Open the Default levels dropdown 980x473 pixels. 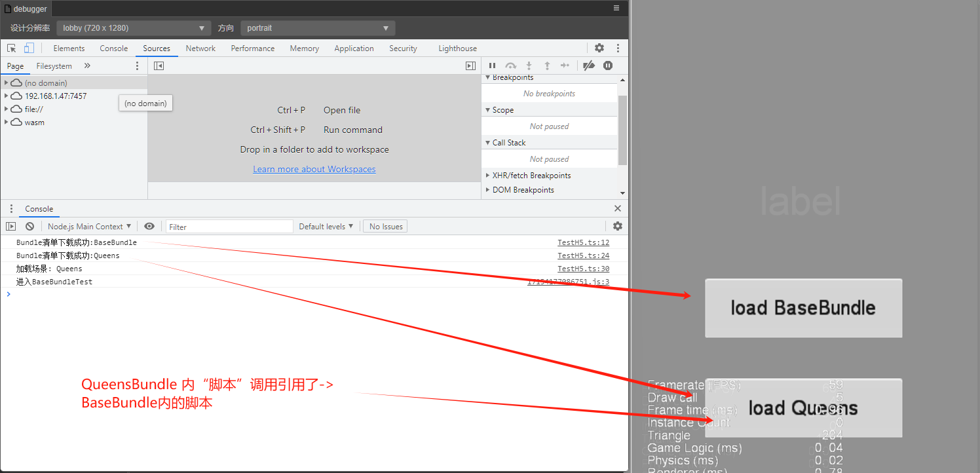pyautogui.click(x=326, y=226)
